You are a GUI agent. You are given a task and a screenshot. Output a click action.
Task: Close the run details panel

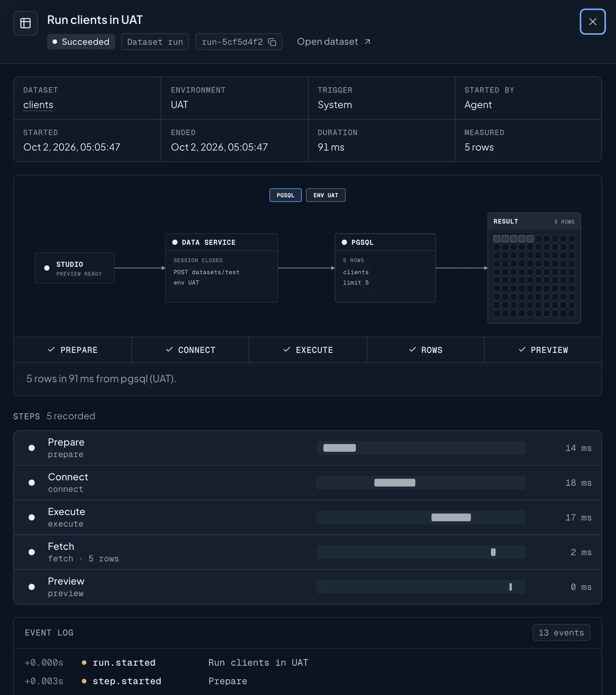point(592,22)
